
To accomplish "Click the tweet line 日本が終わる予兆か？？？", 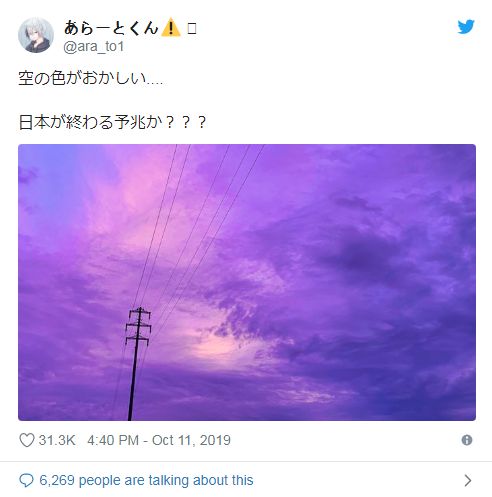I will click(x=112, y=122).
